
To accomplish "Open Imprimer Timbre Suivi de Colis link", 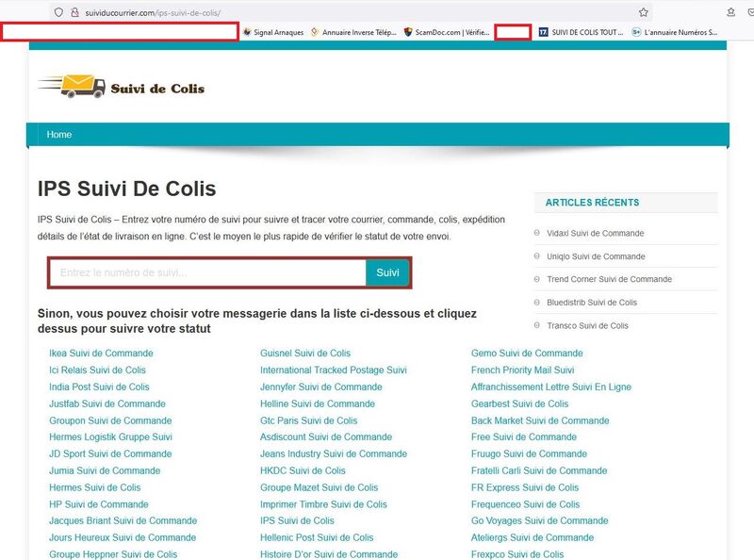I will (323, 504).
